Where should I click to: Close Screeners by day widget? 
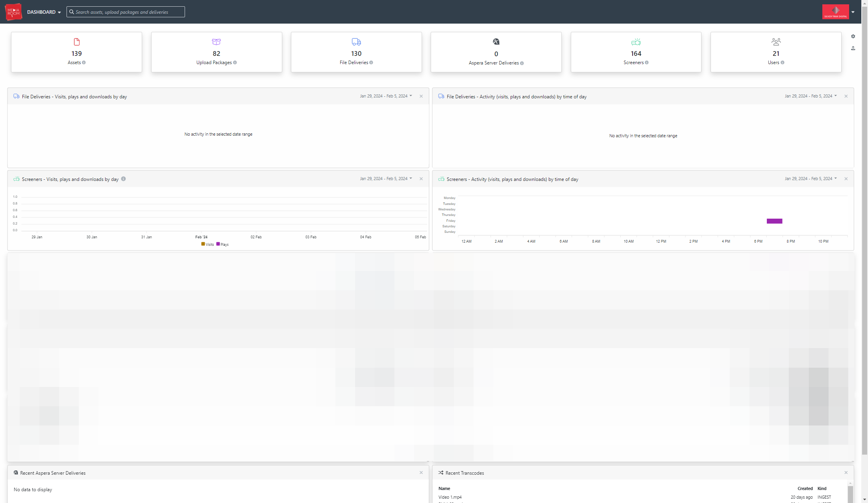tap(421, 179)
